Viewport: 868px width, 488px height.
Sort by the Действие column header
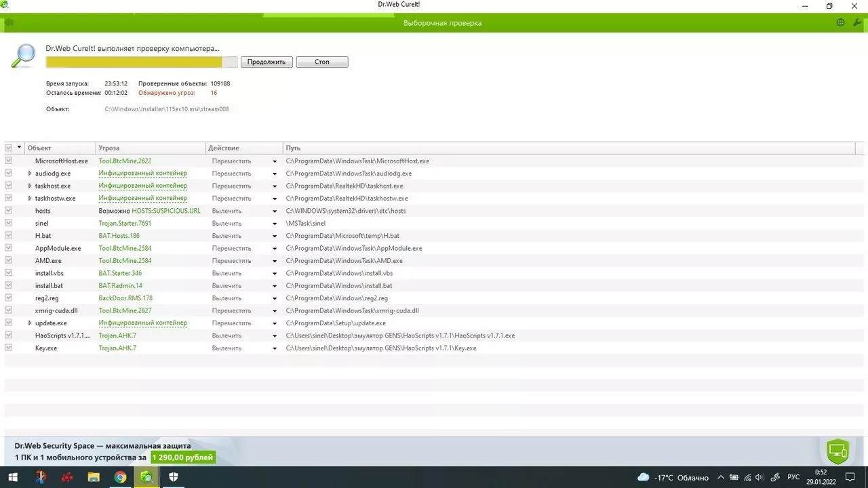tap(244, 148)
